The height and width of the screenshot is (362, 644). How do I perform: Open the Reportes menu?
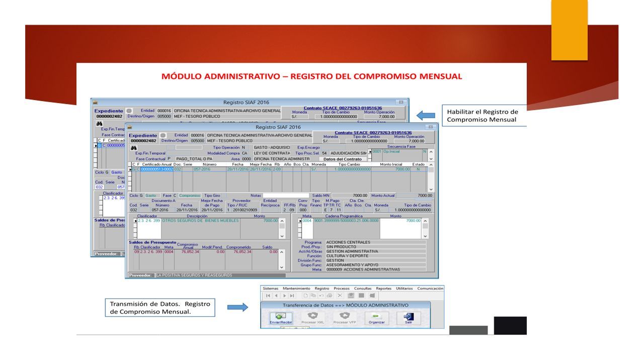[384, 289]
